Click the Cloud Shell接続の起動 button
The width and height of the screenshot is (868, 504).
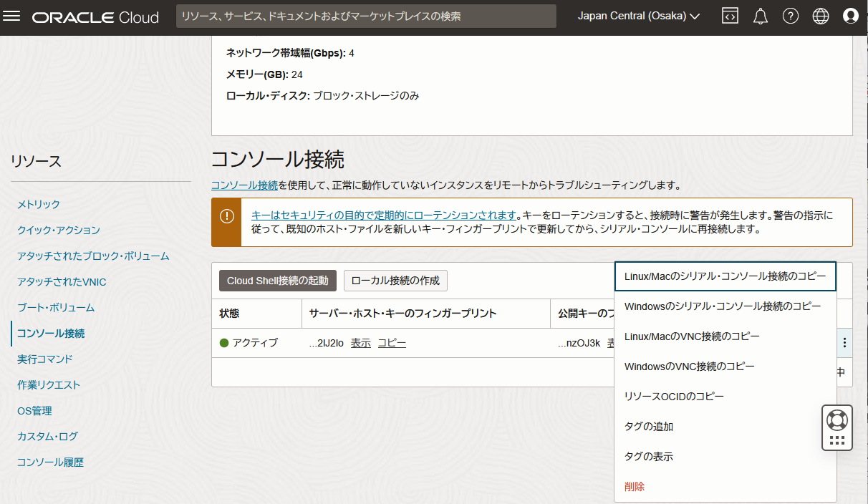pyautogui.click(x=277, y=281)
